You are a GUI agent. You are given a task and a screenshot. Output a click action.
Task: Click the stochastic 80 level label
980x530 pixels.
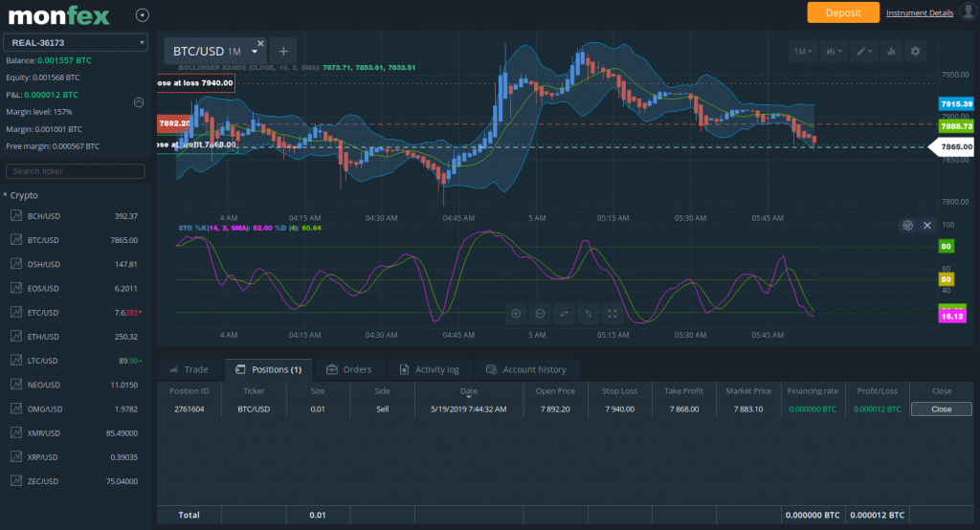(947, 246)
